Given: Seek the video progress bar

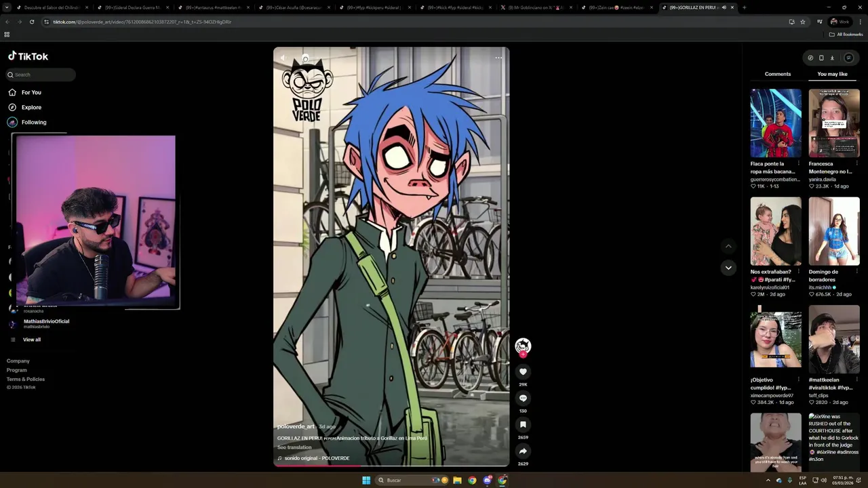Looking at the screenshot, I should tap(391, 466).
